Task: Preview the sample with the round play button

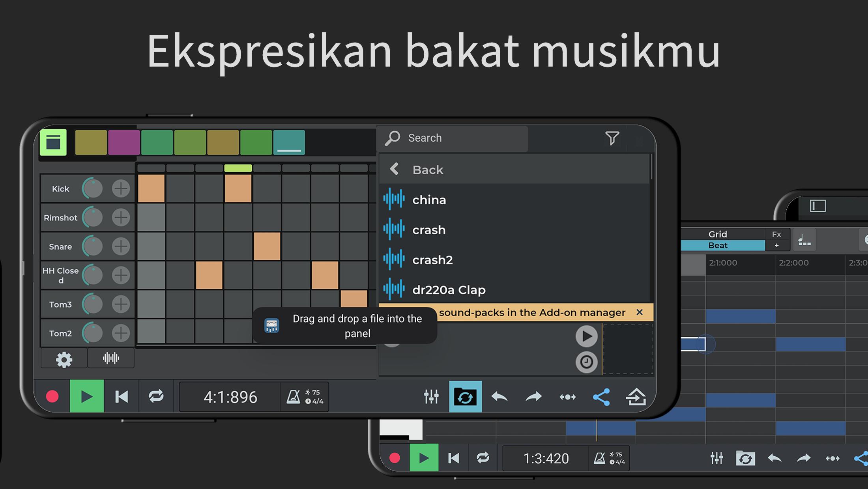Action: tap(586, 336)
